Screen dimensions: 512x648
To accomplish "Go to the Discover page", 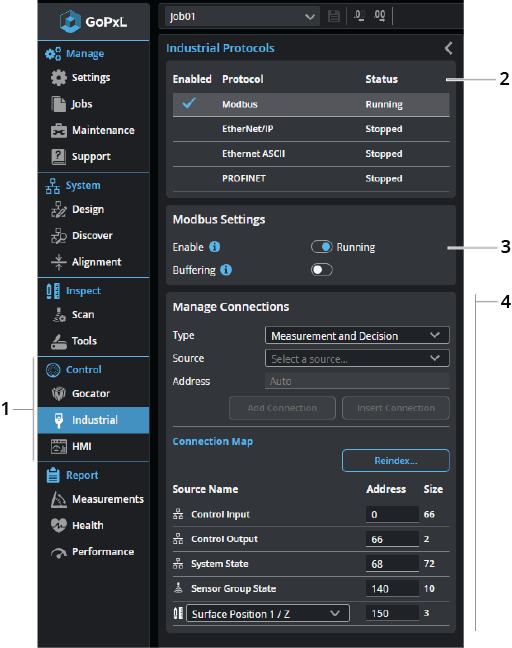I will coord(92,236).
